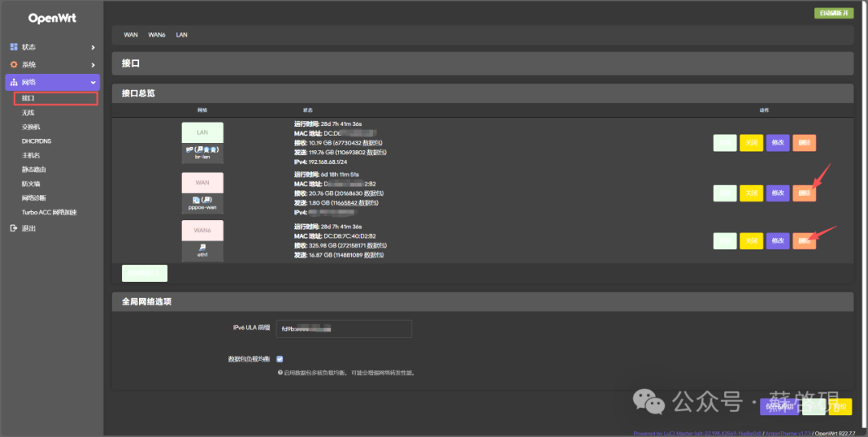Click the 状态 sidebar menu label
The image size is (868, 437).
(29, 47)
